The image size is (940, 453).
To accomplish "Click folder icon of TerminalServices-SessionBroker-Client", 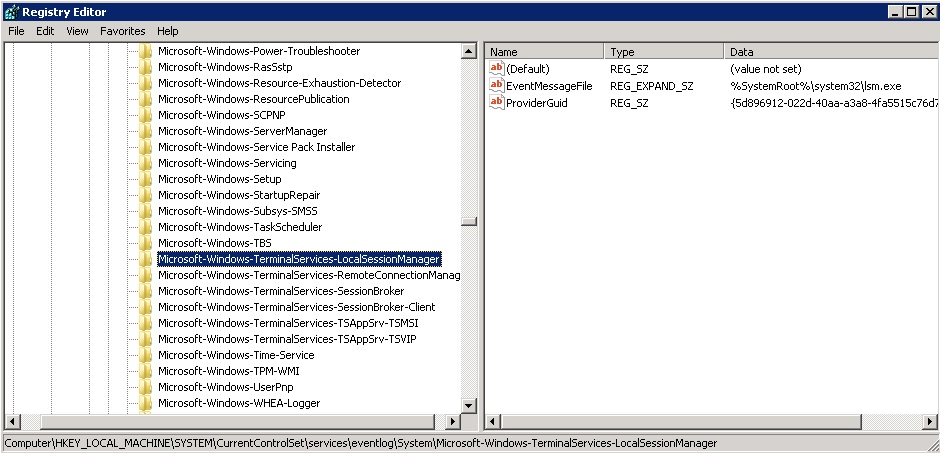I will (x=145, y=307).
